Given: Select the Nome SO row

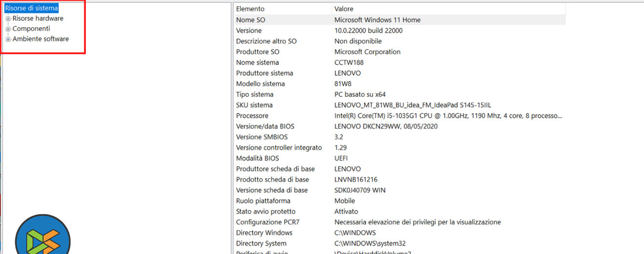Looking at the screenshot, I should pyautogui.click(x=251, y=20).
